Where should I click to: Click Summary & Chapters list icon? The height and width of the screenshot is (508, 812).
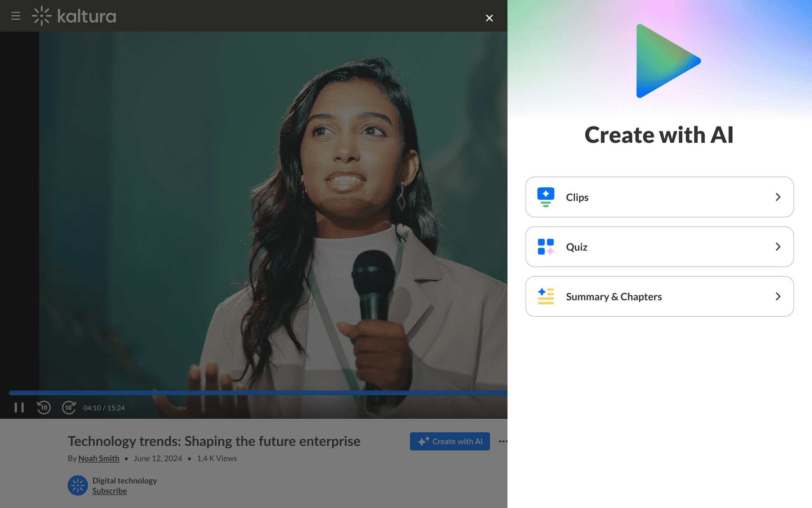tap(546, 296)
